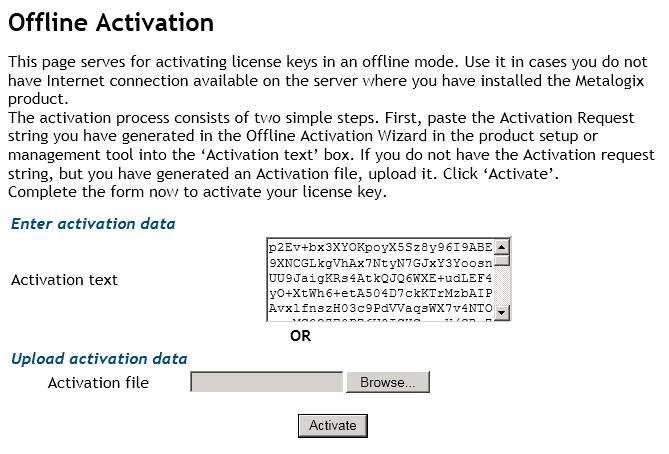Click the "Complete the form now" instruction line
The width and height of the screenshot is (669, 454).
tap(198, 192)
